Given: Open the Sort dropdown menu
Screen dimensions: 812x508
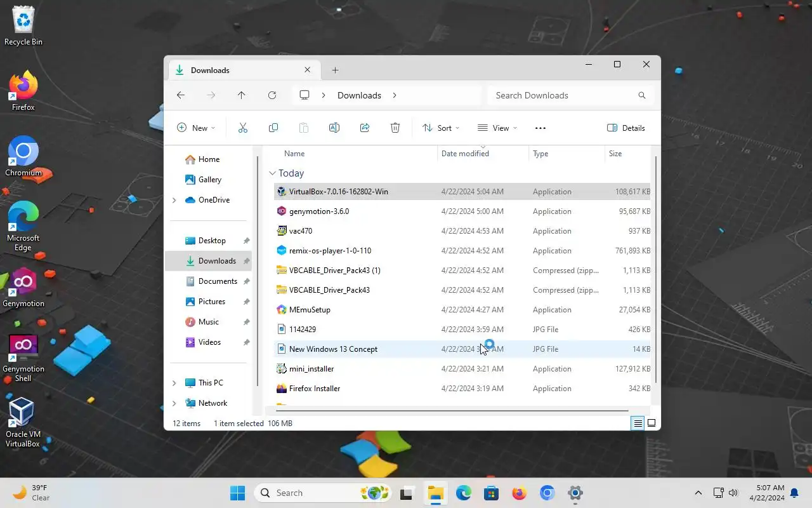Looking at the screenshot, I should [x=441, y=128].
